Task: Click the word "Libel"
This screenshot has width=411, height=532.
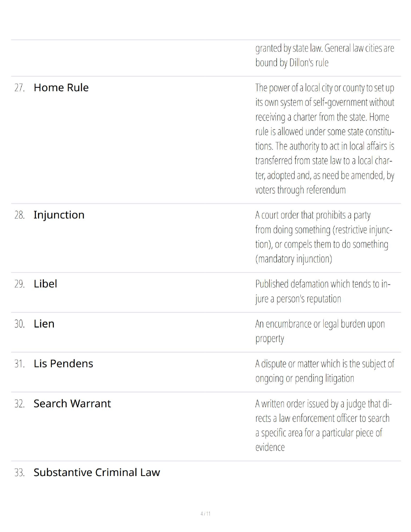Action: point(45,284)
